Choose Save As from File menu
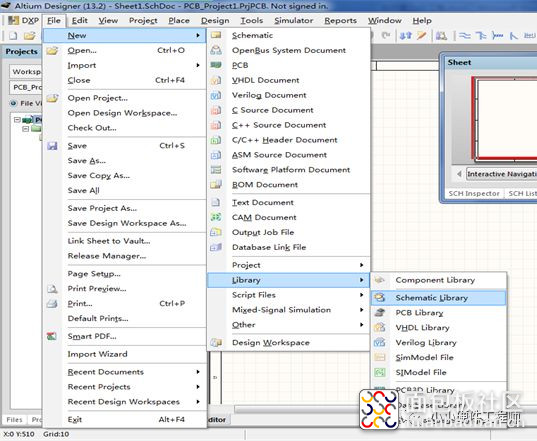Viewport: 537px width, 441px height. click(x=87, y=161)
